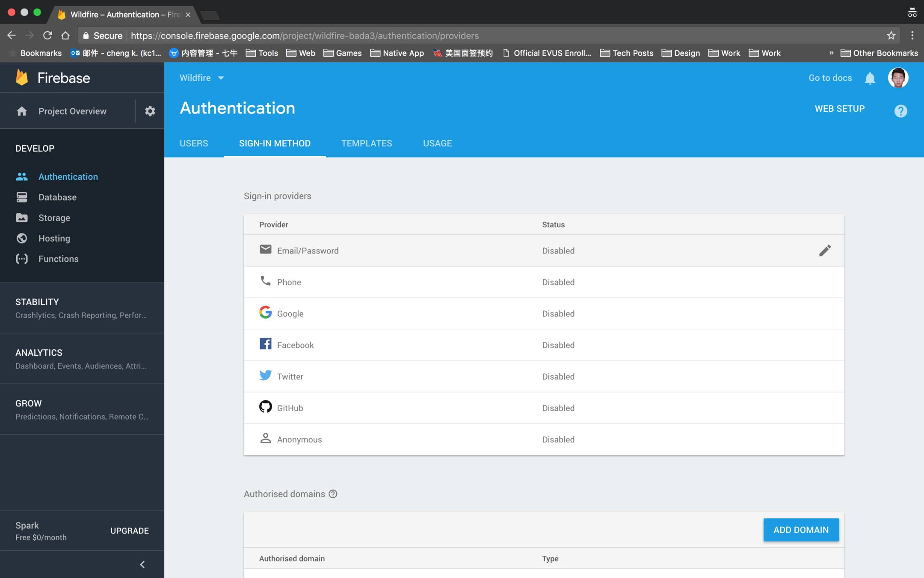This screenshot has height=578, width=924.
Task: Bookmark this page with star icon
Action: click(891, 36)
